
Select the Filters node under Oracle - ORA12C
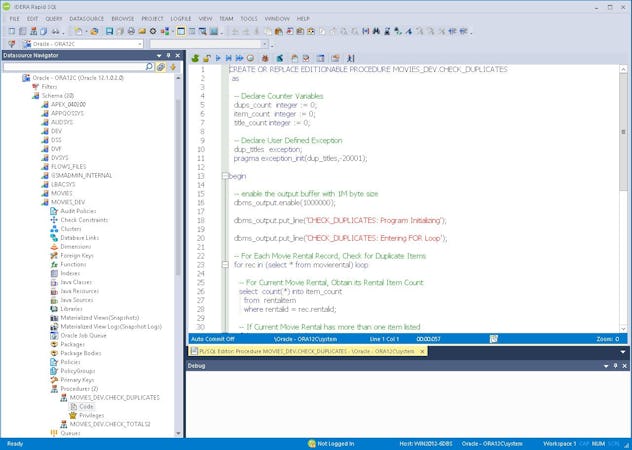pos(49,87)
